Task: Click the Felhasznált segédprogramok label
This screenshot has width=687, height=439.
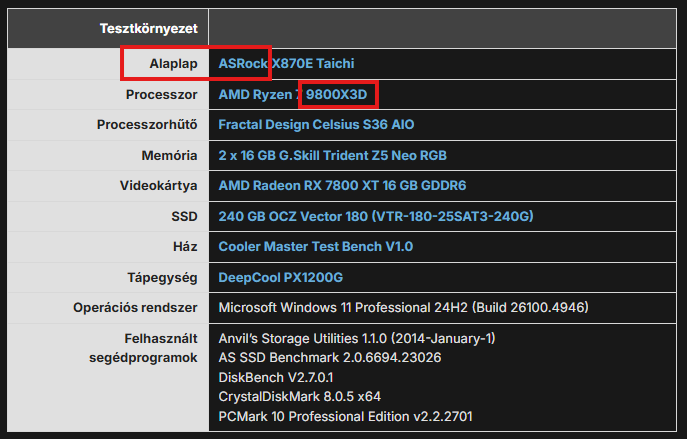Action: click(x=143, y=348)
